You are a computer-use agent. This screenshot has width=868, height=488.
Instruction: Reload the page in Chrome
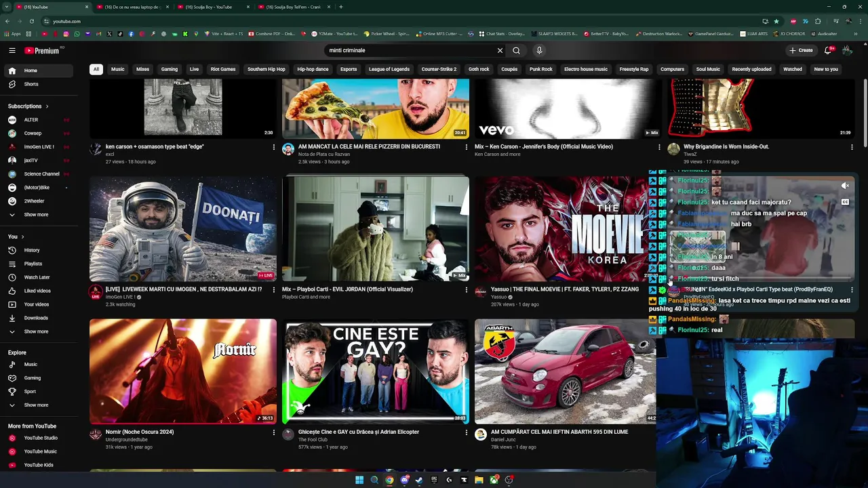pyautogui.click(x=31, y=21)
